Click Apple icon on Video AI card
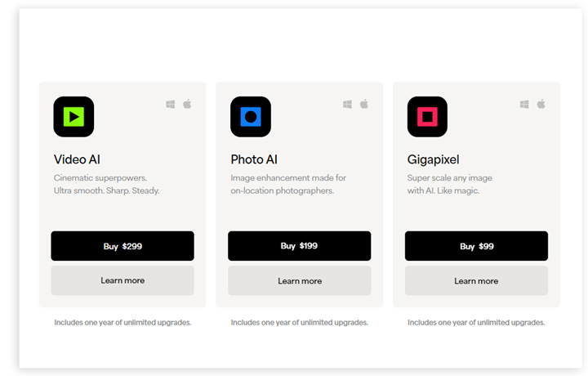The height and width of the screenshot is (376, 588). coord(187,105)
